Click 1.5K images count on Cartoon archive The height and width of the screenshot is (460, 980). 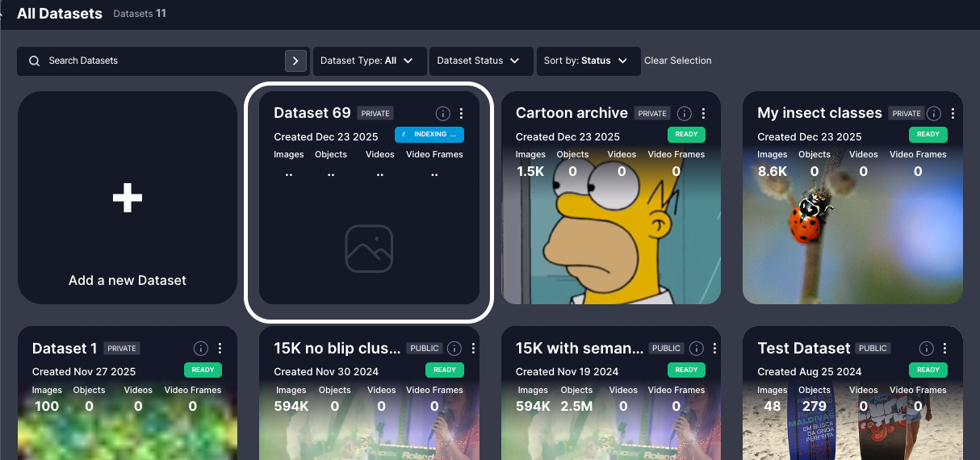point(530,171)
